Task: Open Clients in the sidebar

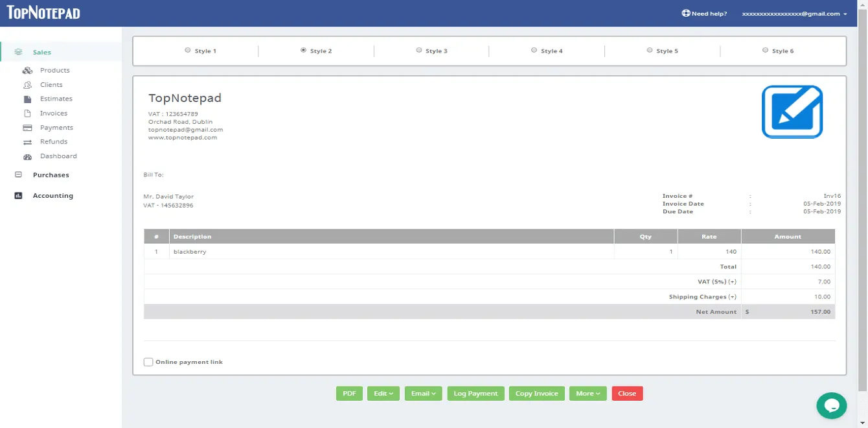Action: 51,85
